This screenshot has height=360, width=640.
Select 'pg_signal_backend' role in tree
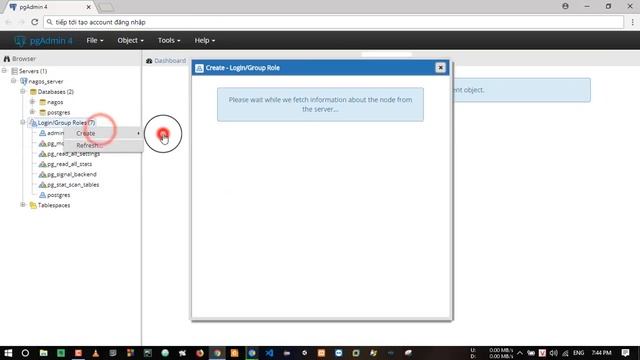[72, 174]
